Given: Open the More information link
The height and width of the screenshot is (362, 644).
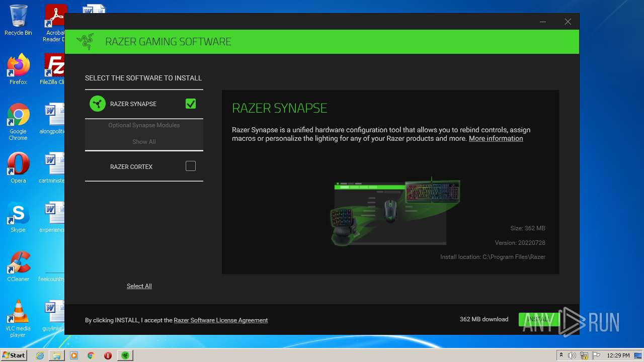Looking at the screenshot, I should pos(496,138).
